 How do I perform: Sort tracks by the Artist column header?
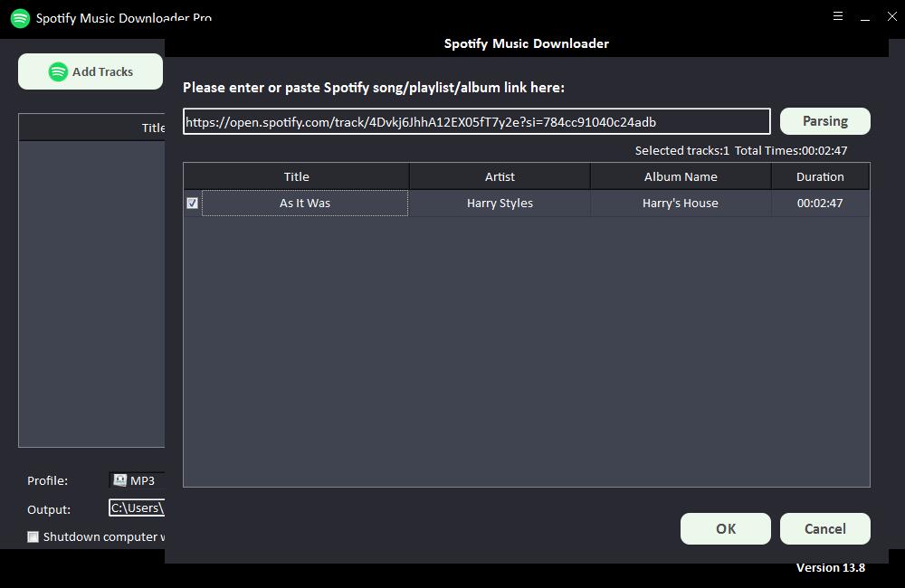pos(500,176)
